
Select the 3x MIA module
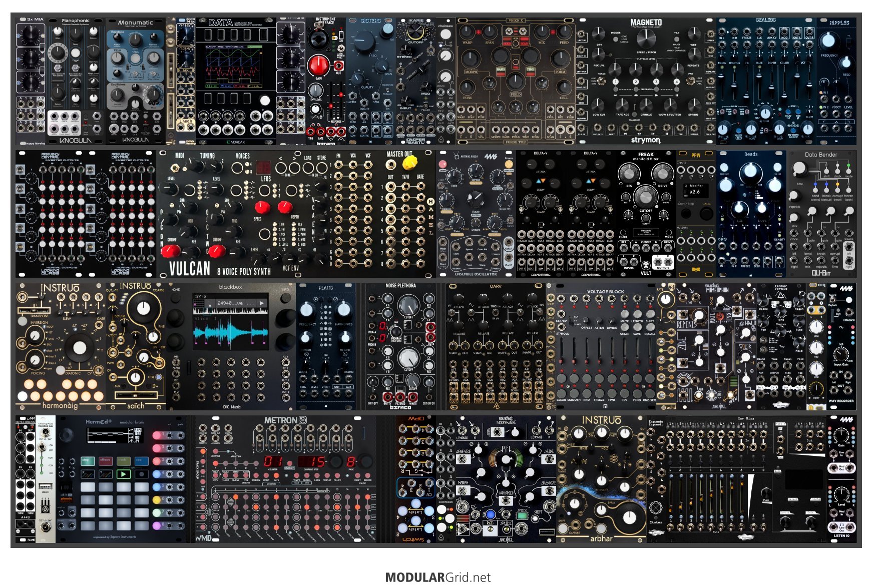point(31,81)
